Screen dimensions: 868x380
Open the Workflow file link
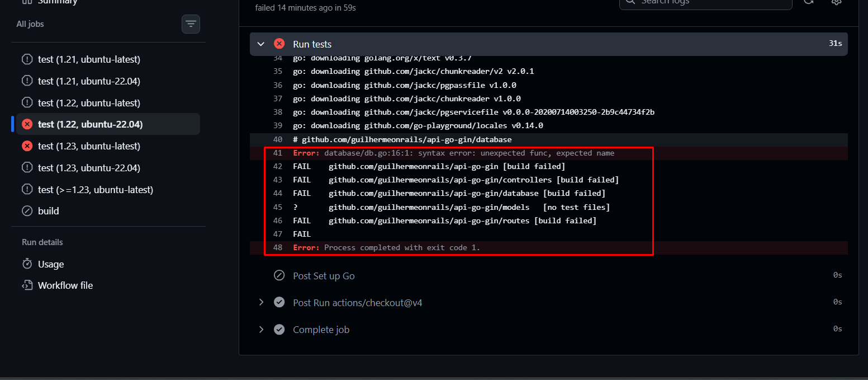[65, 285]
